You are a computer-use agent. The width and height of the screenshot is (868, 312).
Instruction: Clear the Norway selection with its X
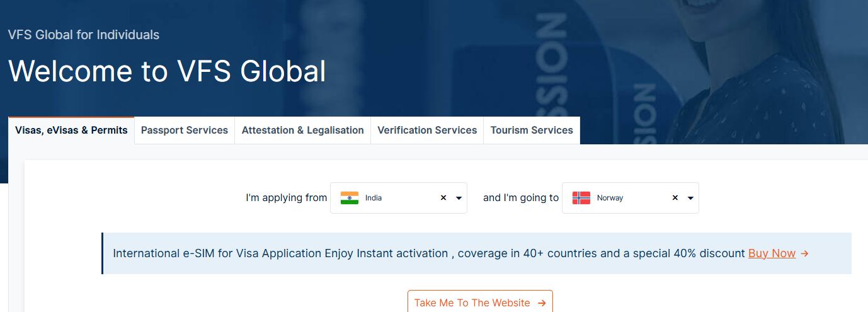tap(675, 198)
